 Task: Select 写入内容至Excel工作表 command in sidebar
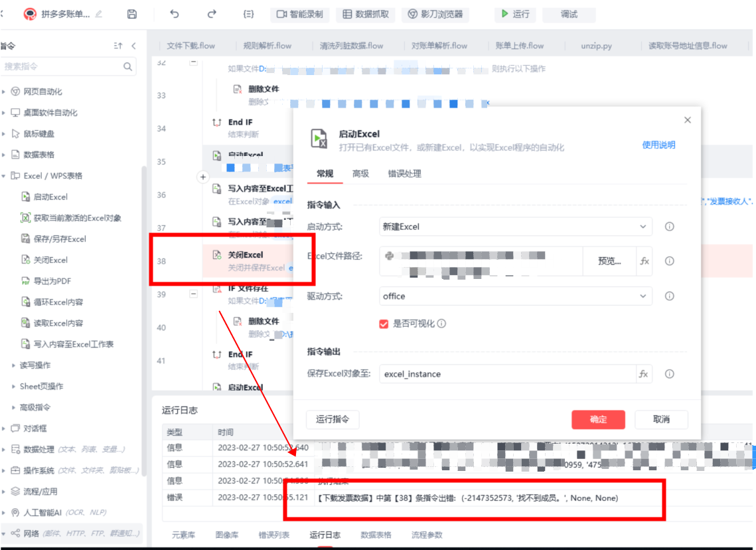click(x=73, y=344)
